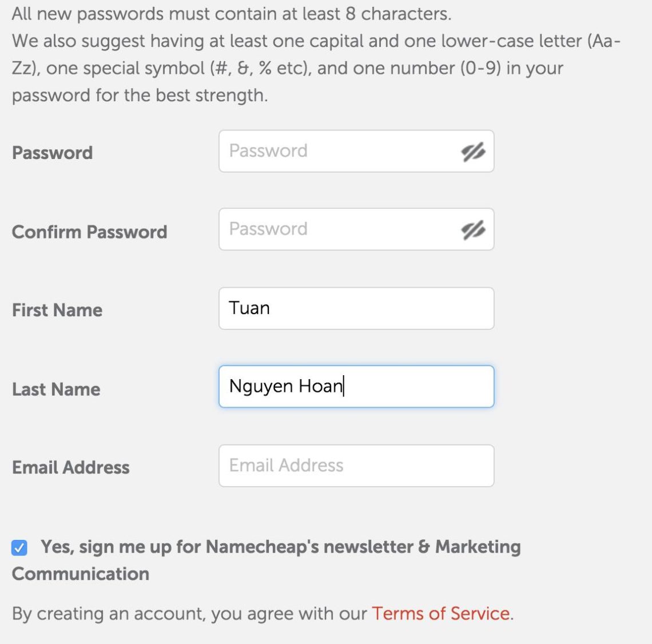The height and width of the screenshot is (644, 652).
Task: Focus the Confirm Password input box
Action: [337, 229]
